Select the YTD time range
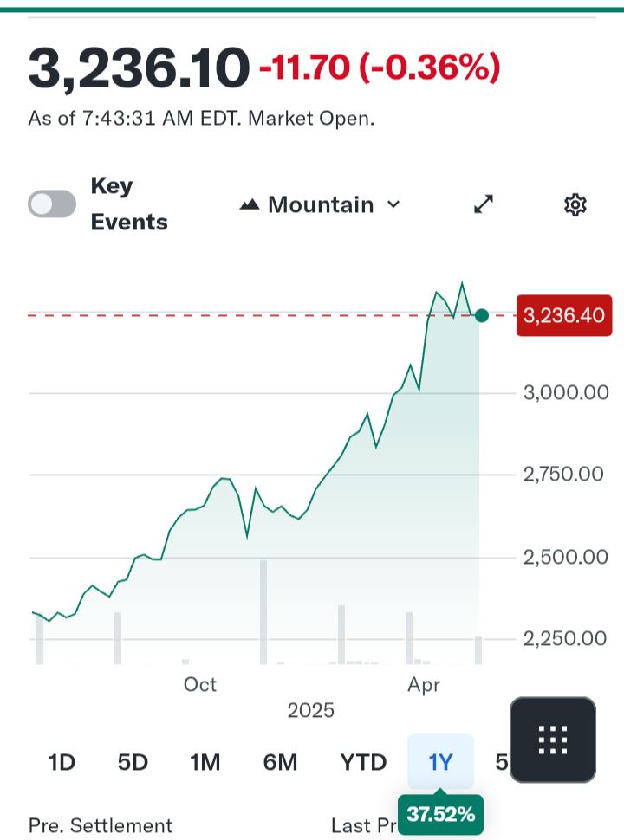Viewport: 624px width, 840px height. (x=363, y=762)
